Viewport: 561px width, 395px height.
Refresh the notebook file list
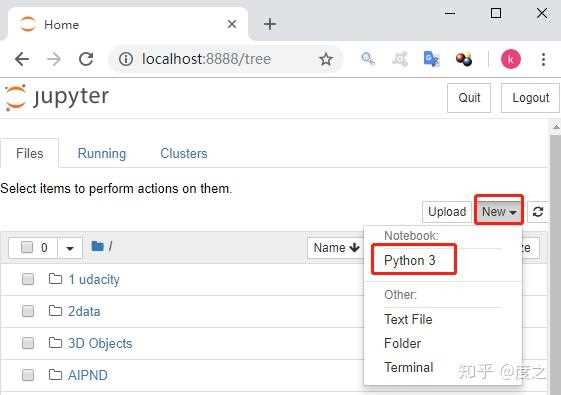538,212
